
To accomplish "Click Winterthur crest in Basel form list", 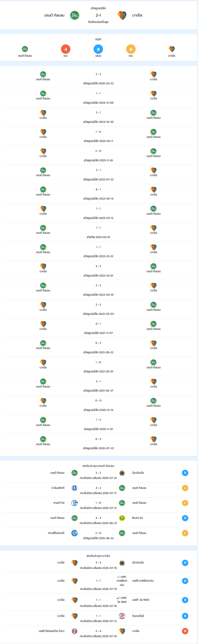I will [x=122, y=616].
